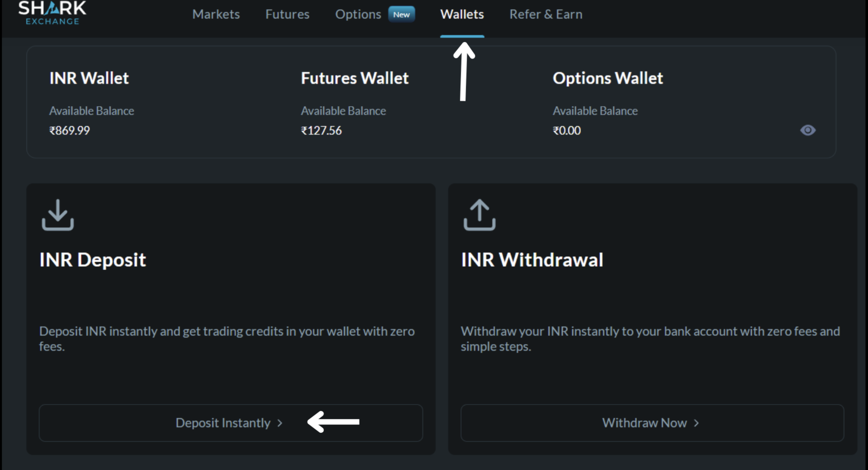The height and width of the screenshot is (470, 868).
Task: Click the Options Wallet heading
Action: 608,78
